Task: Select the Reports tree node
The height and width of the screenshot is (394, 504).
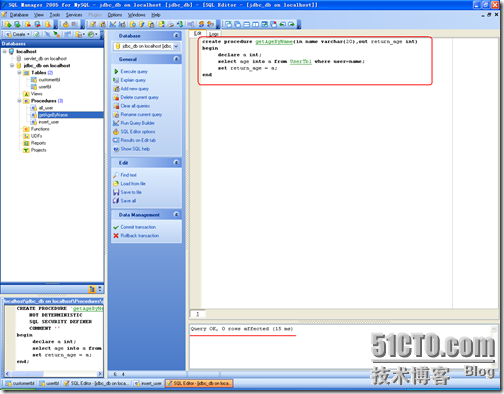Action: tap(38, 143)
